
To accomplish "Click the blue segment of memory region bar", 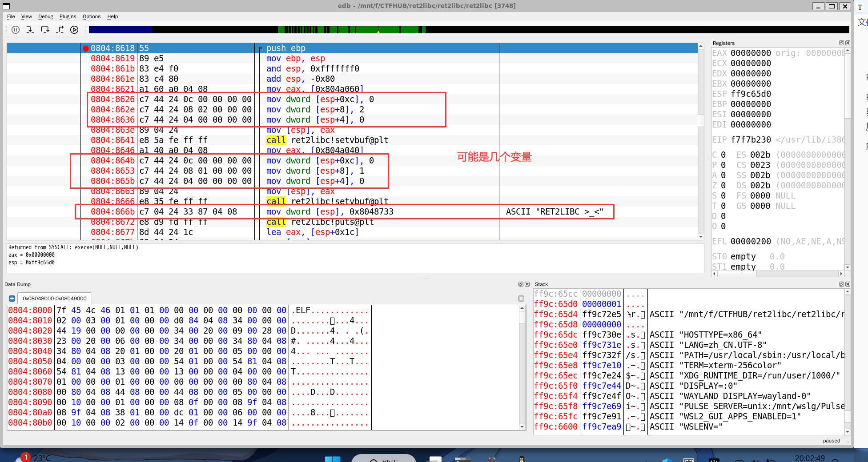I will click(x=120, y=30).
